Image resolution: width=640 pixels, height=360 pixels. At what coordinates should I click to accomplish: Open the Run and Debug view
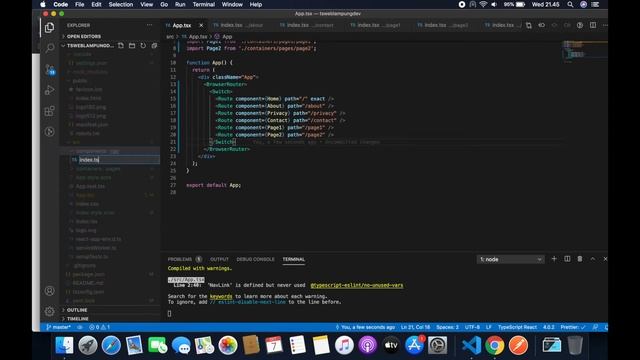click(x=49, y=90)
